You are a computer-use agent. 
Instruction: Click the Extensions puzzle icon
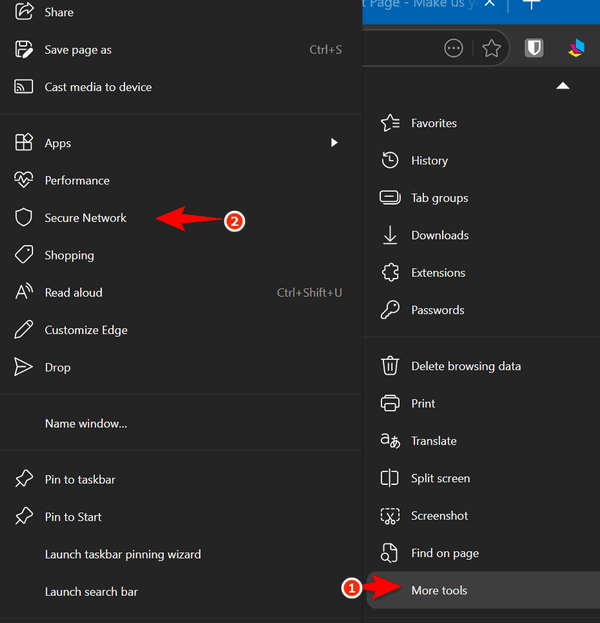click(x=390, y=272)
